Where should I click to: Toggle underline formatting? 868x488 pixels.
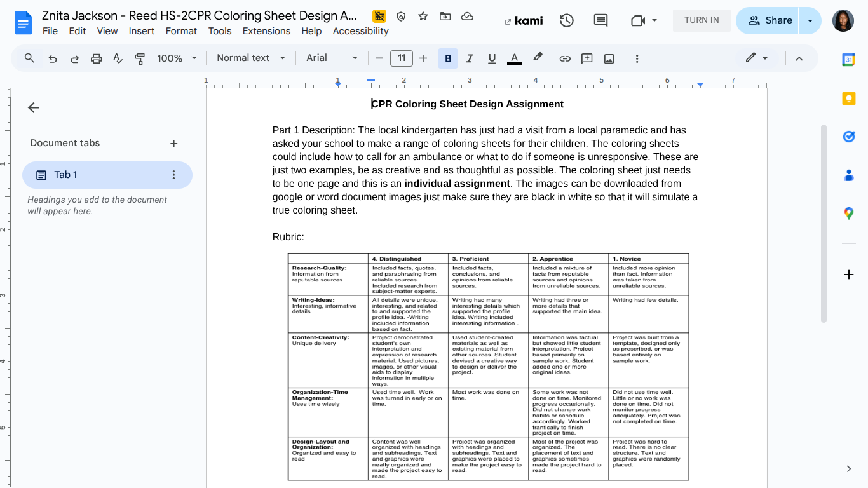coord(492,58)
